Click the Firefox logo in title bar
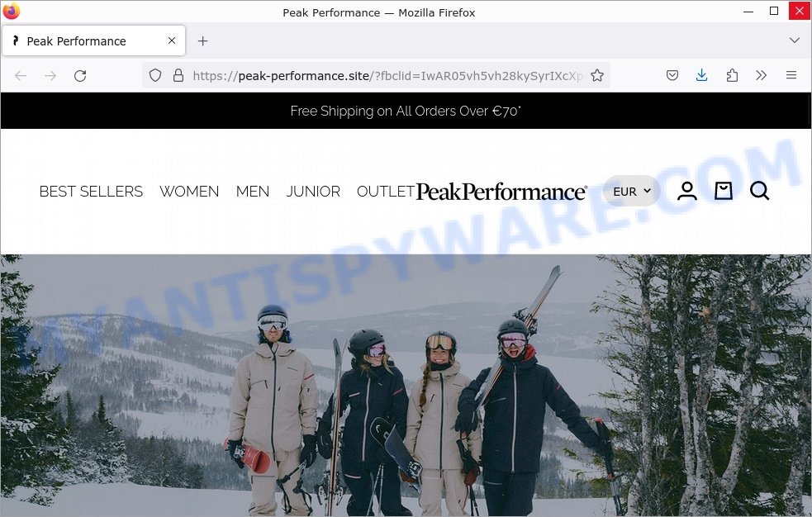812x517 pixels. 12,11
